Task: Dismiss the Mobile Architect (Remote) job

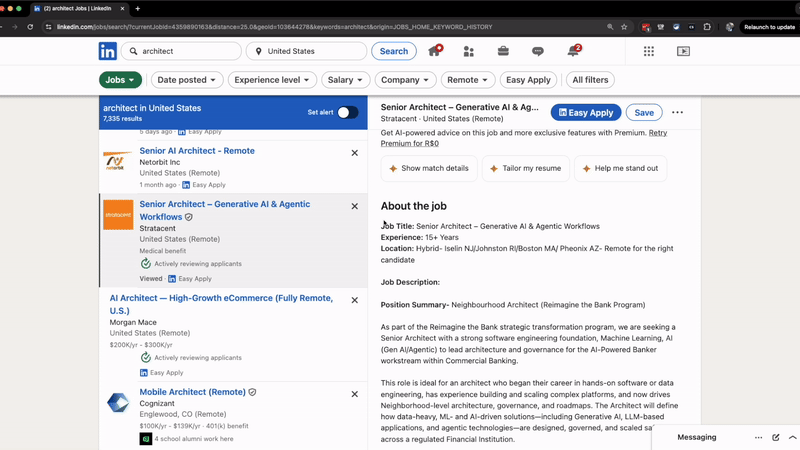Action: click(x=355, y=394)
